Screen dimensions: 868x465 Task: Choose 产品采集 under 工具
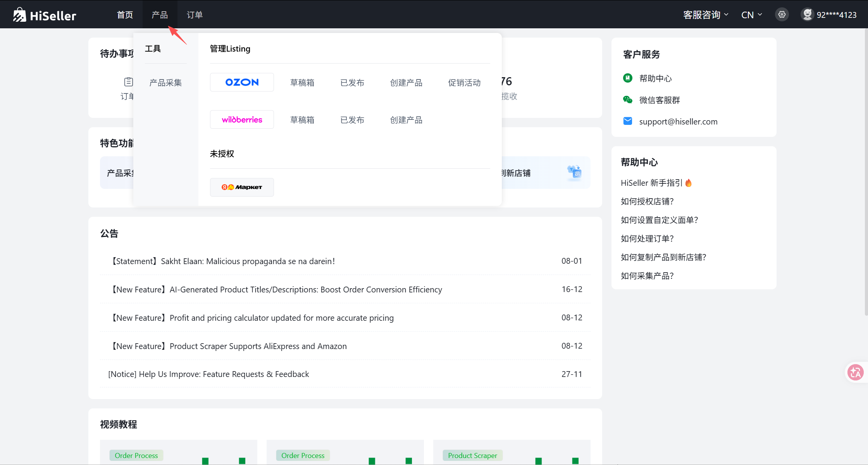point(165,83)
